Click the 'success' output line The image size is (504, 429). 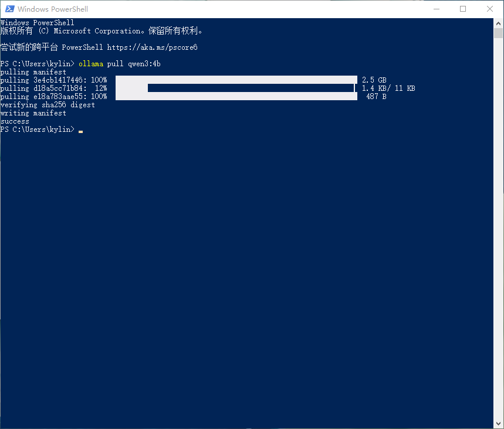tap(15, 121)
